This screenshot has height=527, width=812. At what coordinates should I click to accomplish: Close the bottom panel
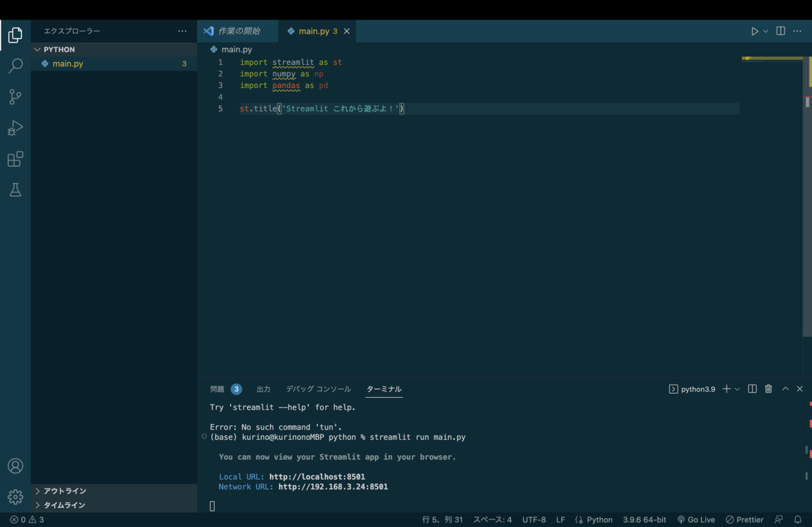point(800,389)
